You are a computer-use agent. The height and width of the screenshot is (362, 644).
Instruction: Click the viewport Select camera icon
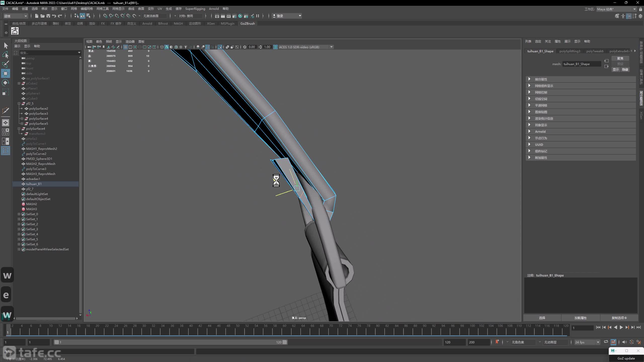[89, 47]
